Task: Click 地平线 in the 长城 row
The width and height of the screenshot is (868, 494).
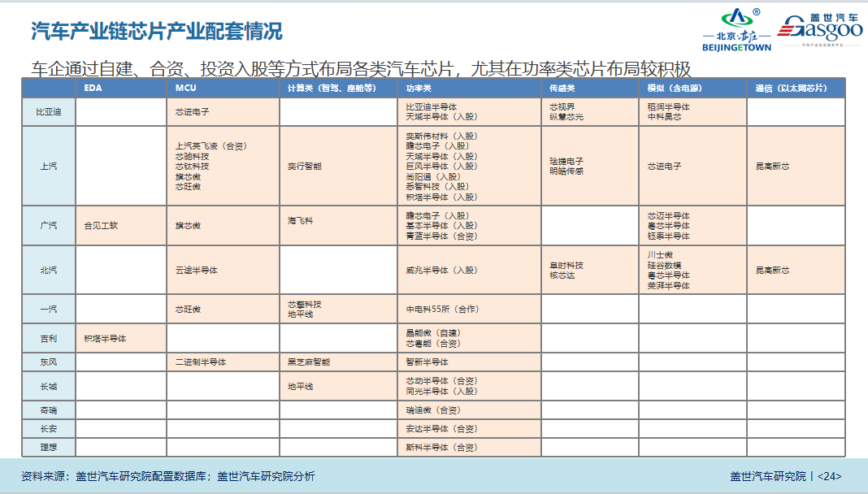Action: click(x=300, y=386)
